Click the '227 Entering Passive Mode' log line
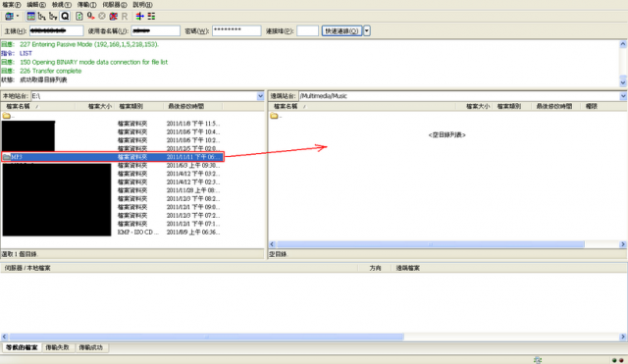Screen dimensions: 628x364 [89, 44]
